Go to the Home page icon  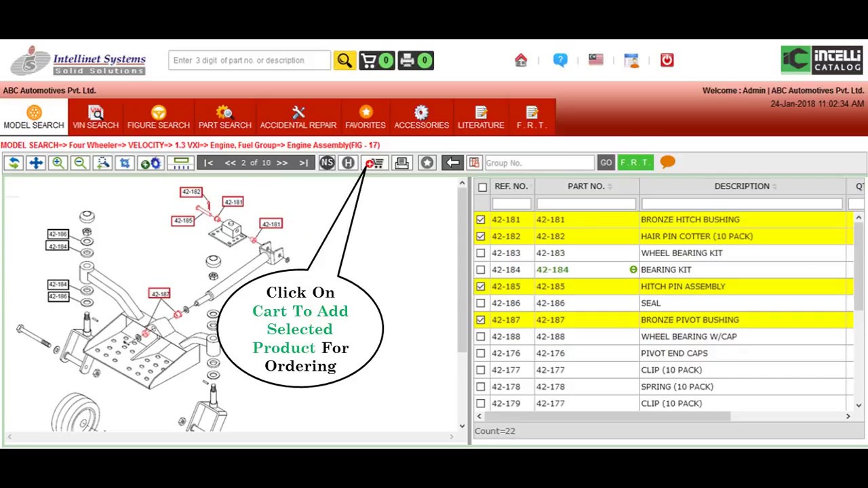point(521,60)
